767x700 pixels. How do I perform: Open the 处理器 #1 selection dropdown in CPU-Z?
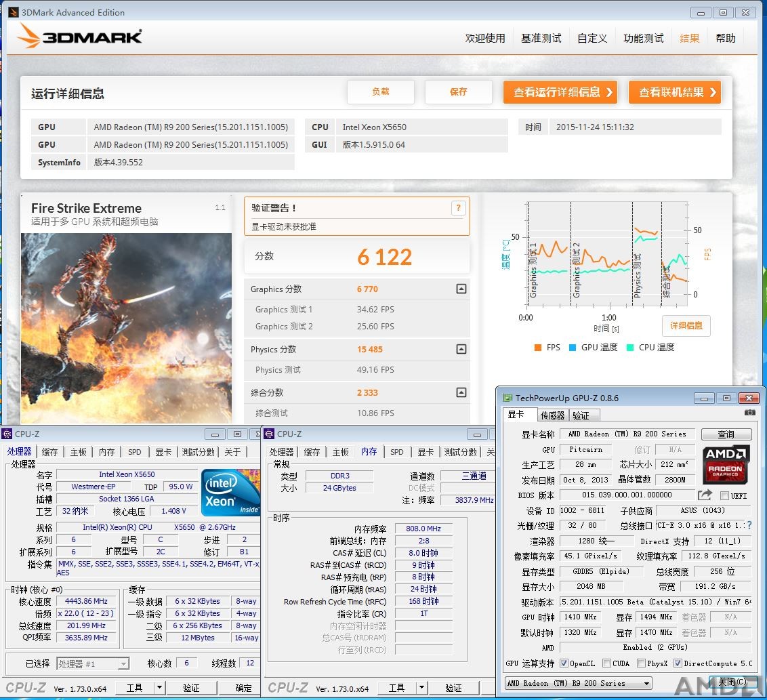[93, 664]
